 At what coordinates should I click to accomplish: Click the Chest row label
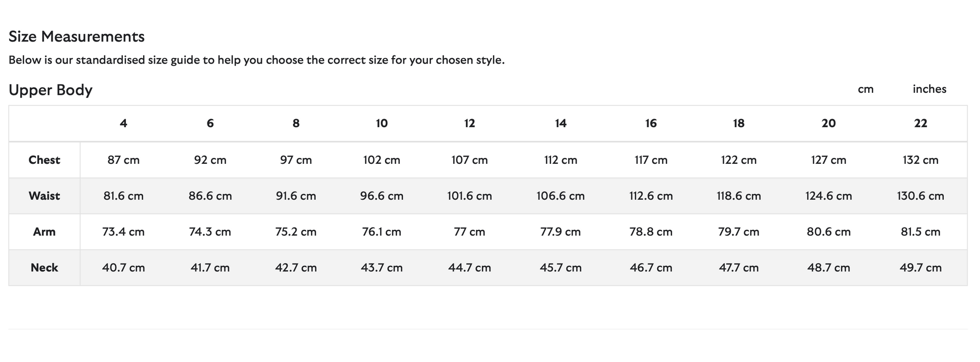[44, 160]
